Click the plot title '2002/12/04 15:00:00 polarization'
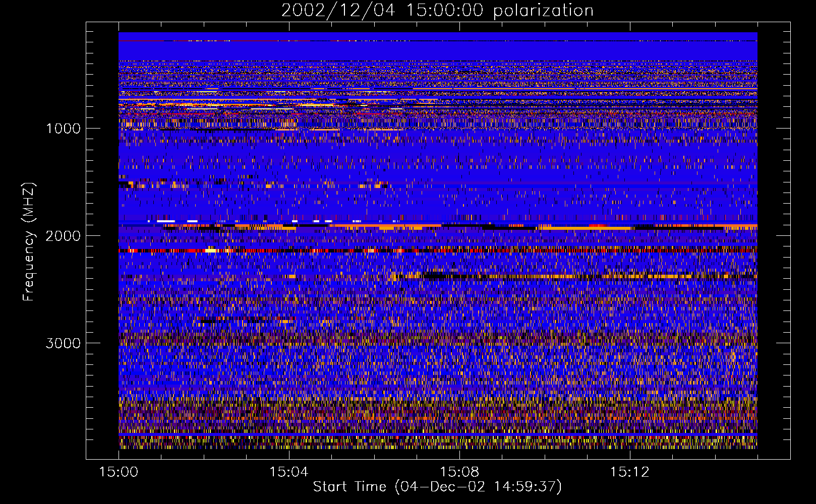The width and height of the screenshot is (816, 504). pyautogui.click(x=437, y=11)
